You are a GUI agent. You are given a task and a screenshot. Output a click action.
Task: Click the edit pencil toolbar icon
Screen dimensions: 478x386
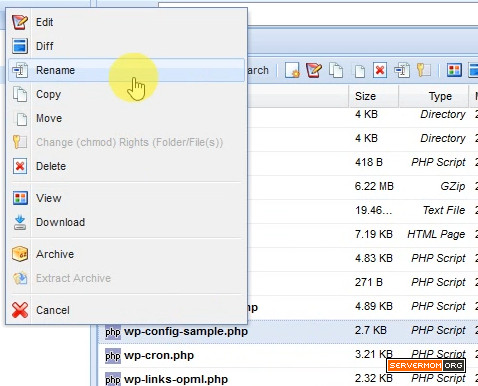click(x=314, y=70)
